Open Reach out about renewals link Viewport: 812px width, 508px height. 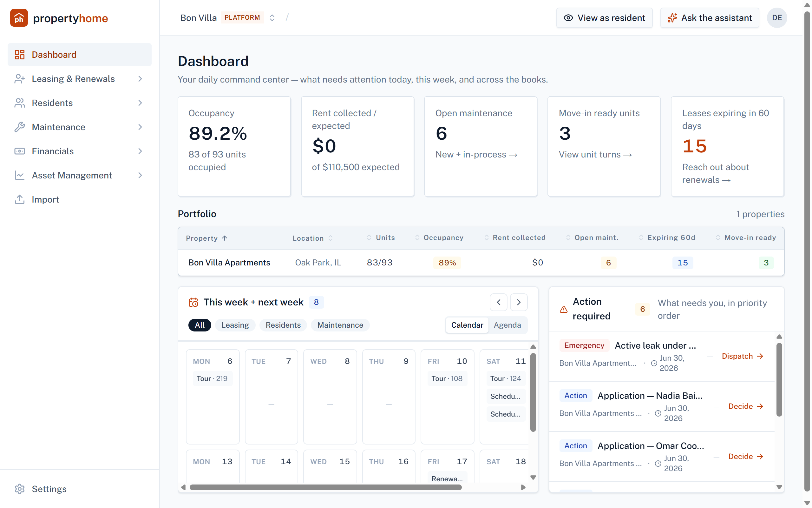click(716, 173)
